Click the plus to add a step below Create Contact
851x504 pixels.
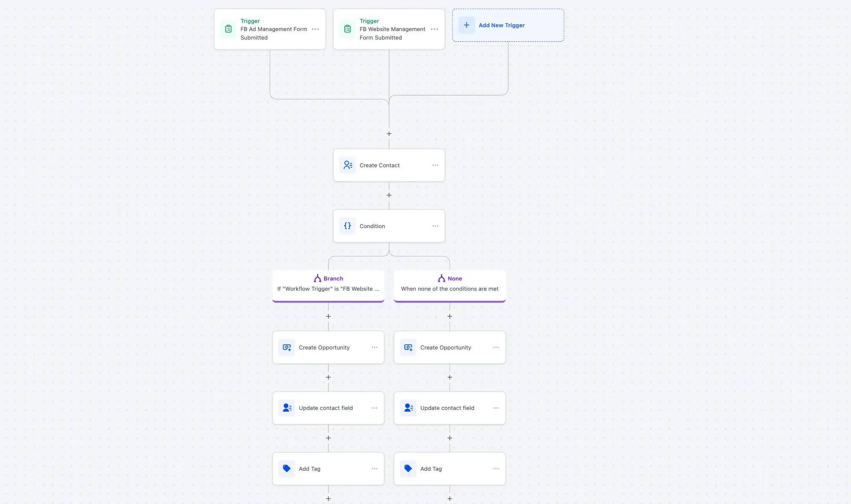point(389,195)
